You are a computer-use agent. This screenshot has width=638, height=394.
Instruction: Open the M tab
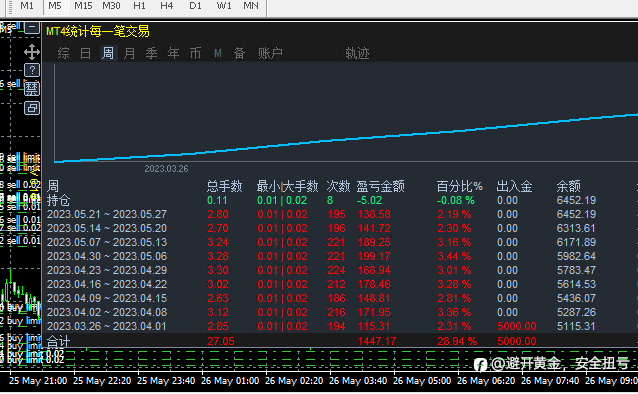click(x=218, y=53)
